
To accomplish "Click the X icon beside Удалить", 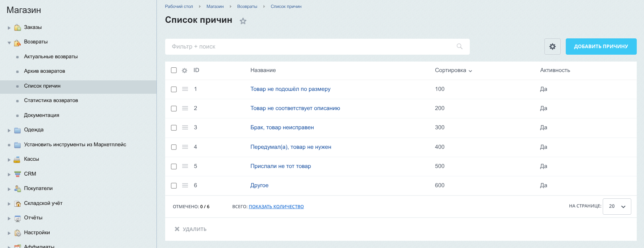I will pos(177,229).
